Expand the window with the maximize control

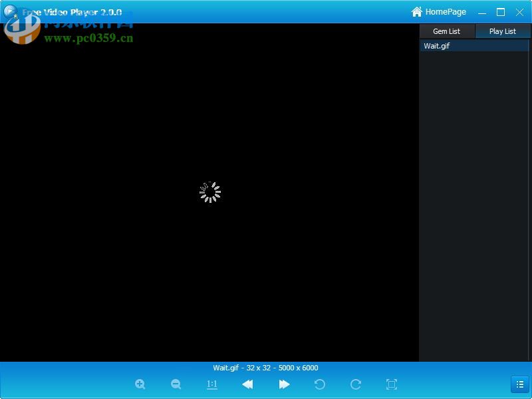[x=501, y=12]
